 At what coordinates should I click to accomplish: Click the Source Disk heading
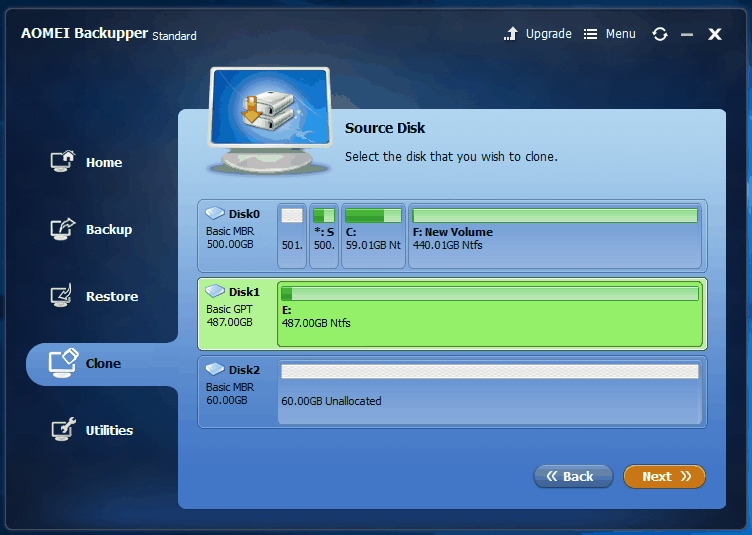click(385, 128)
